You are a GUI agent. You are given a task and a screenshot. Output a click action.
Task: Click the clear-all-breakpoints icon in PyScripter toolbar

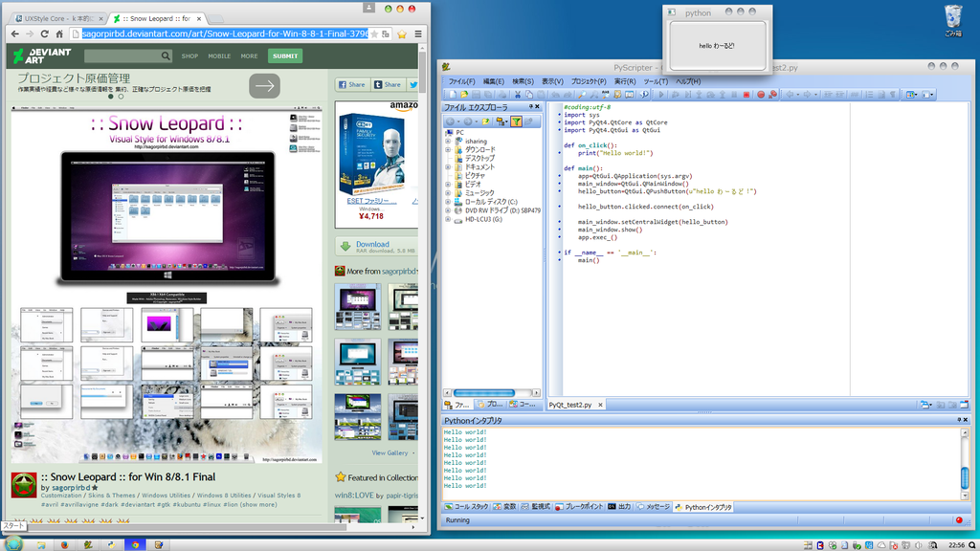pyautogui.click(x=772, y=95)
